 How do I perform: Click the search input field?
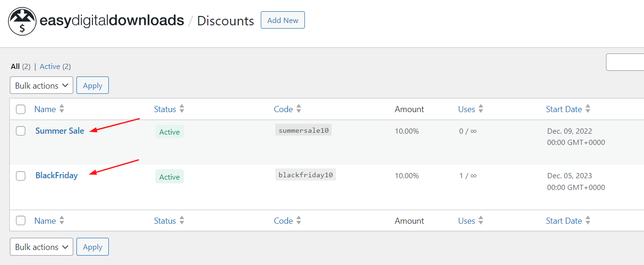[626, 62]
